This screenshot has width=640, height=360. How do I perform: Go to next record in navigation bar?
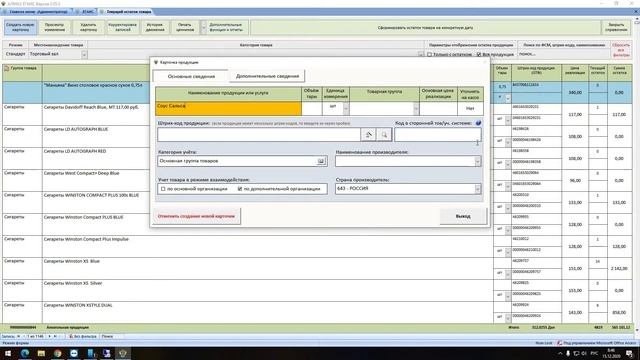coord(49,336)
